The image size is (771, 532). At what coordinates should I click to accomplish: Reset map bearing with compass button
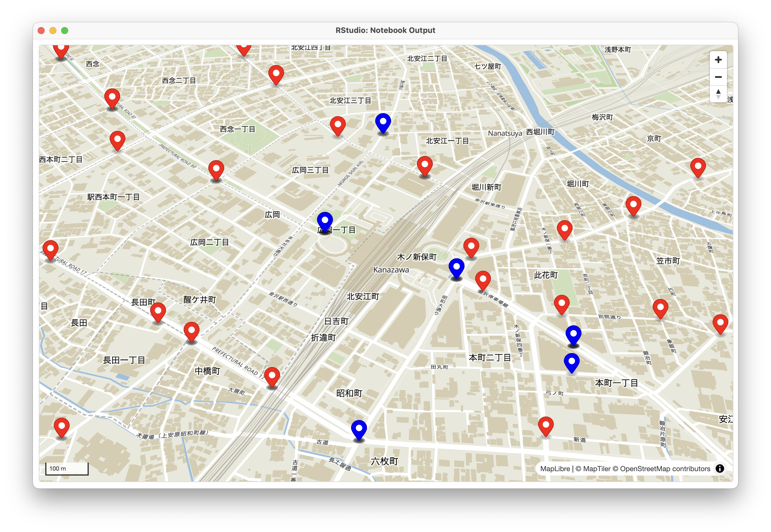click(x=718, y=94)
